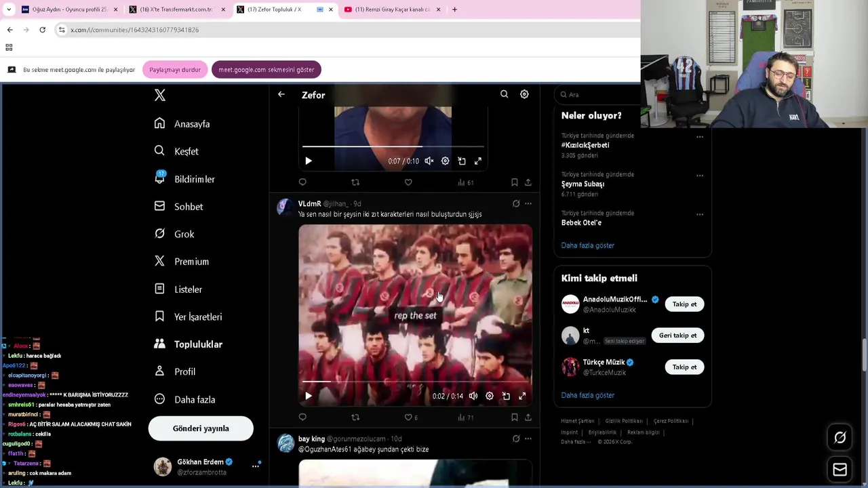
Task: Toggle volume on VLdmR video
Action: point(473,396)
